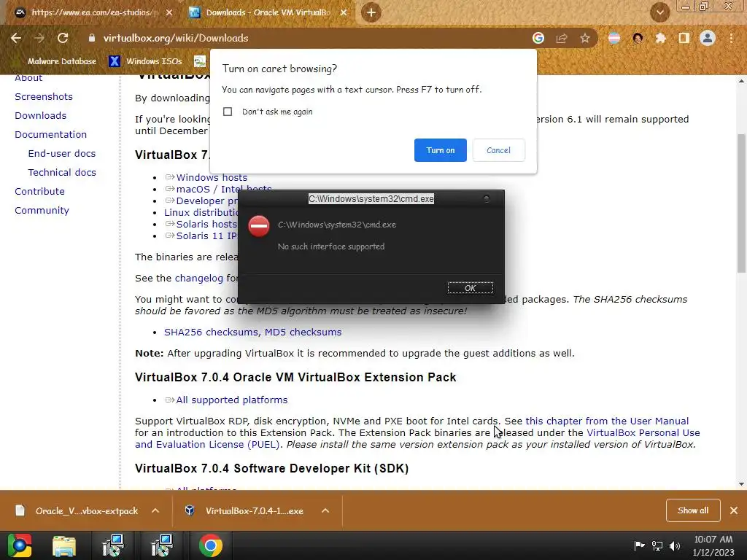This screenshot has width=747, height=560.
Task: Cancel the caret browsing dialog
Action: (x=498, y=150)
